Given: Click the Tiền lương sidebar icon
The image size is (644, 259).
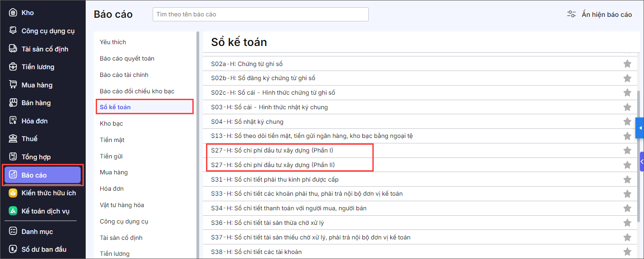Looking at the screenshot, I should [x=13, y=67].
